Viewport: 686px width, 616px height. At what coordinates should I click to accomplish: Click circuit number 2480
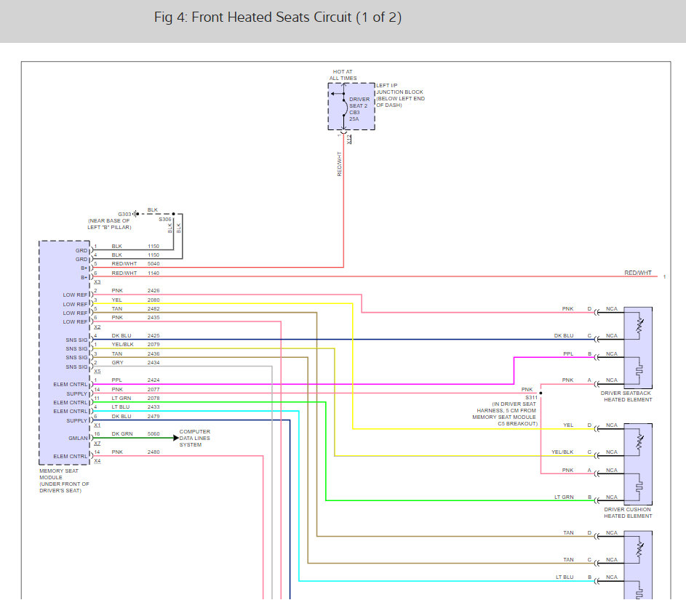click(x=153, y=452)
